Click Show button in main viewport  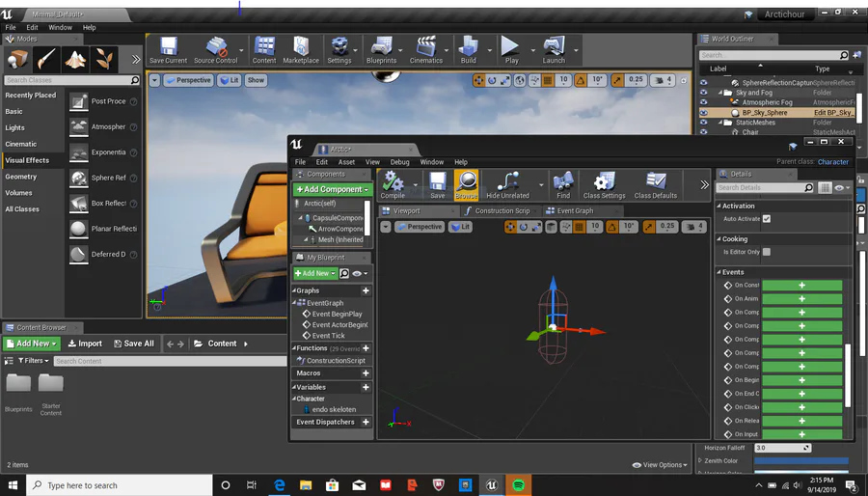(256, 80)
